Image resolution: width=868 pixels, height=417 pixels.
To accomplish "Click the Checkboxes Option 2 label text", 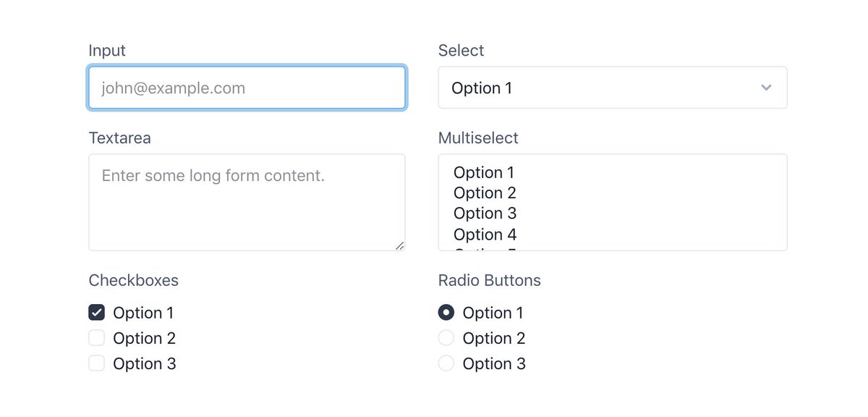I will [x=144, y=338].
